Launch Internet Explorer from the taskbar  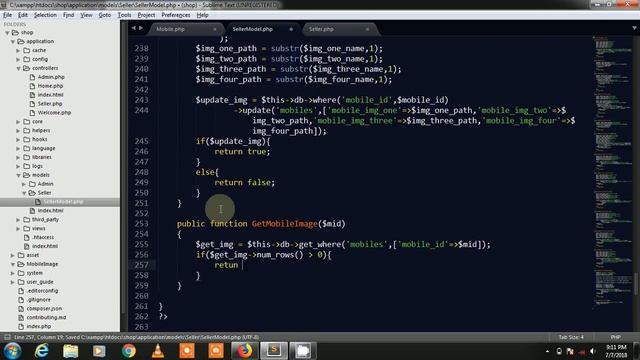point(41,351)
